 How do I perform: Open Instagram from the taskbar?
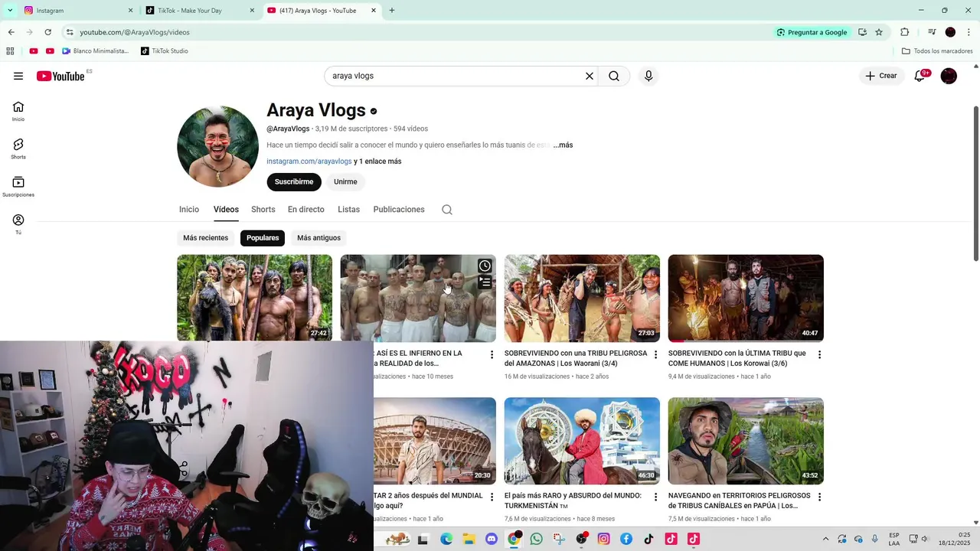tap(604, 539)
